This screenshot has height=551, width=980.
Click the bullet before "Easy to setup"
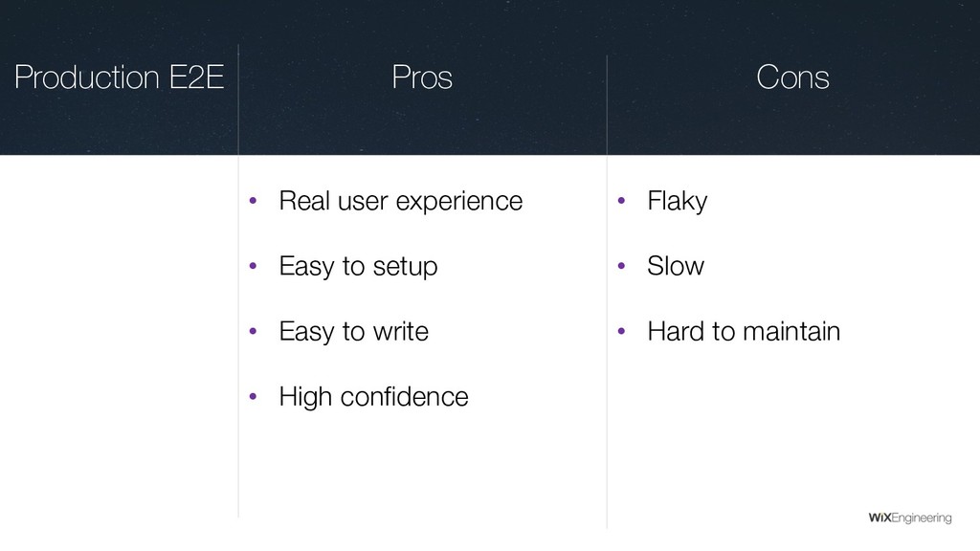253,266
